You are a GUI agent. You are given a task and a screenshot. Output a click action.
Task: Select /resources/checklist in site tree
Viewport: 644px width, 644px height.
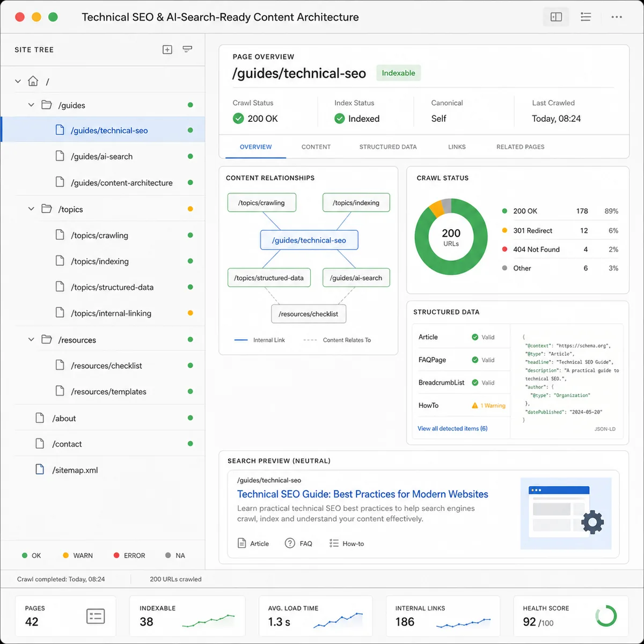[103, 365]
